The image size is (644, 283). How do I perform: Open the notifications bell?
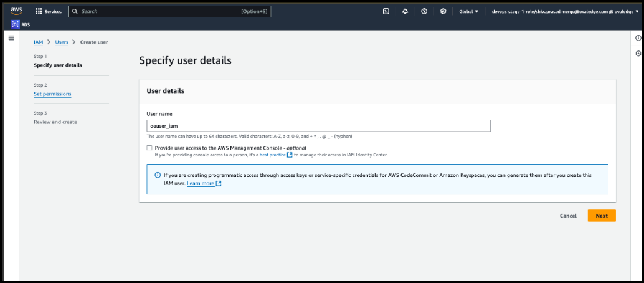[x=405, y=11]
